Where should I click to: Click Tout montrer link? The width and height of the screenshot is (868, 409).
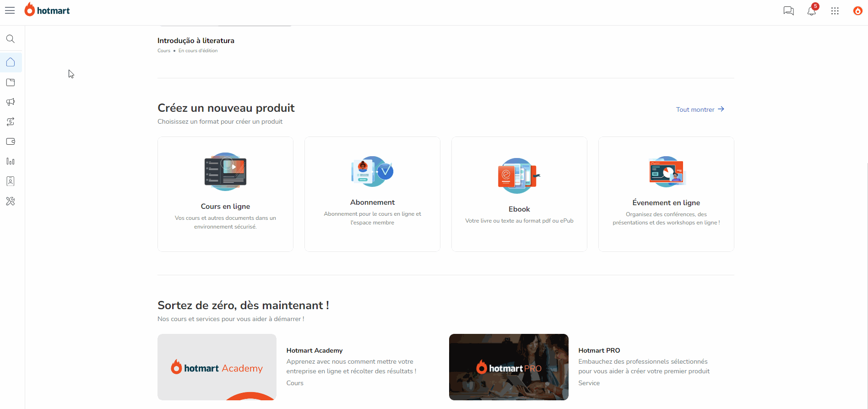tap(700, 109)
